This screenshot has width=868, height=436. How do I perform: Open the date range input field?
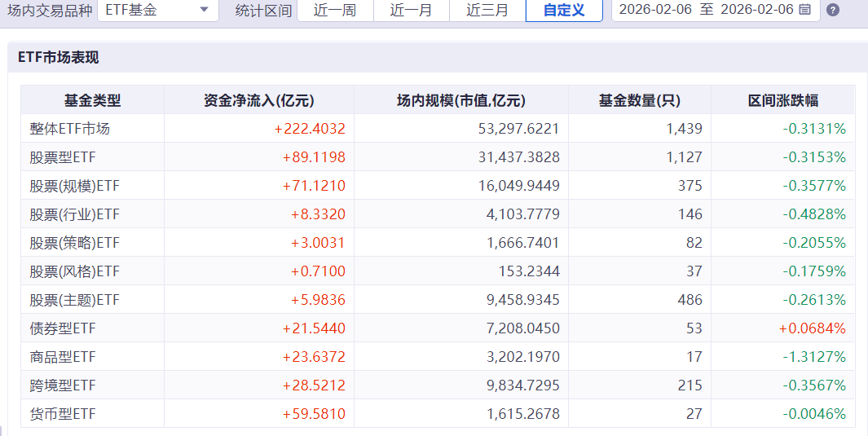click(716, 10)
